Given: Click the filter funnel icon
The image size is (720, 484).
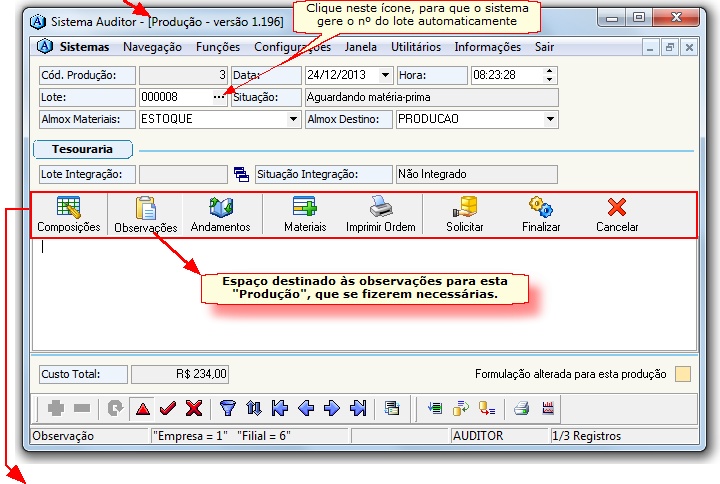Looking at the screenshot, I should coord(227,408).
